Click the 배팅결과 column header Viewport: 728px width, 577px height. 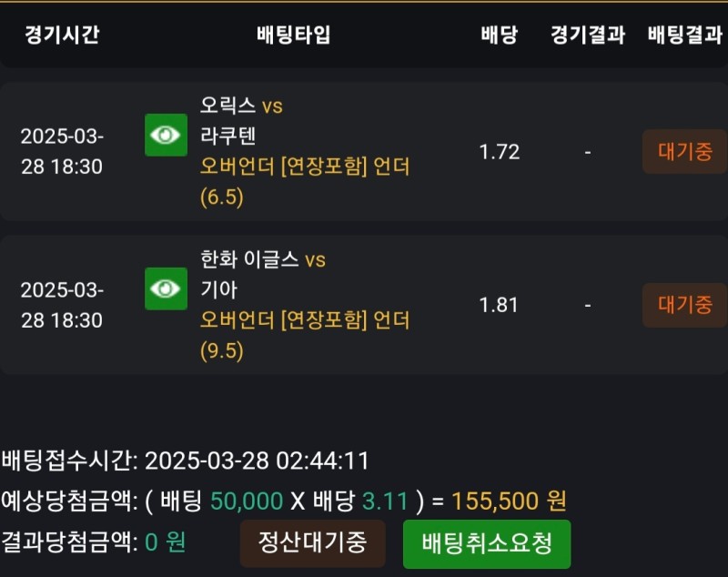tap(684, 35)
